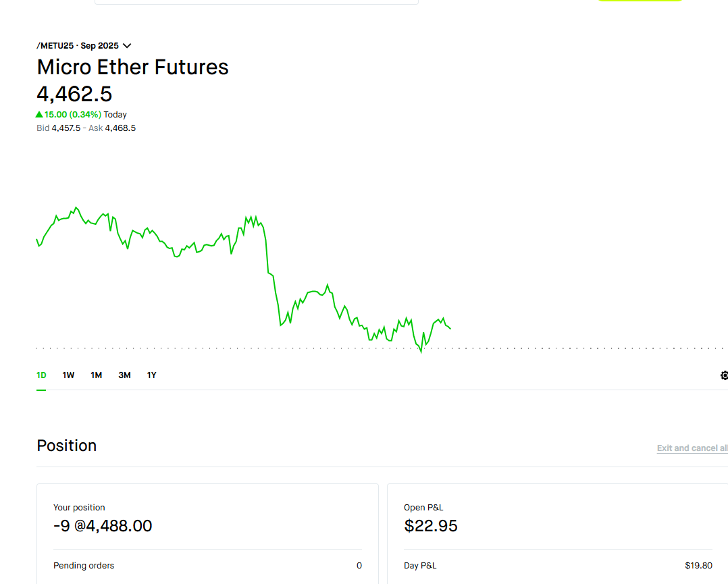Viewport: 728px width, 584px height.
Task: Show the 1M chart range
Action: click(x=97, y=375)
